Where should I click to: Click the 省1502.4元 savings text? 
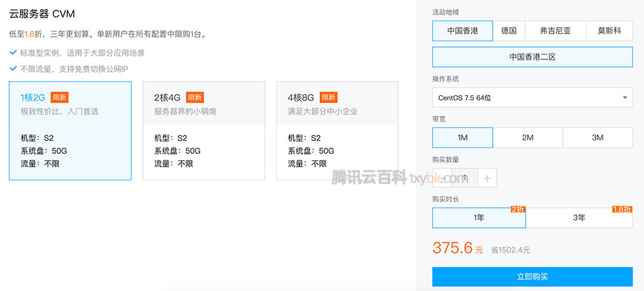[x=511, y=250]
